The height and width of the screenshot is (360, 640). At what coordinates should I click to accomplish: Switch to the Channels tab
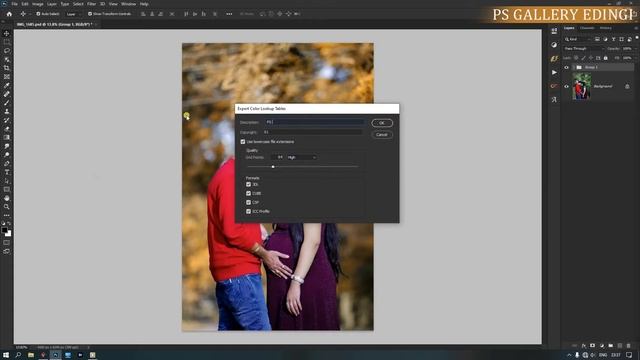click(x=587, y=28)
